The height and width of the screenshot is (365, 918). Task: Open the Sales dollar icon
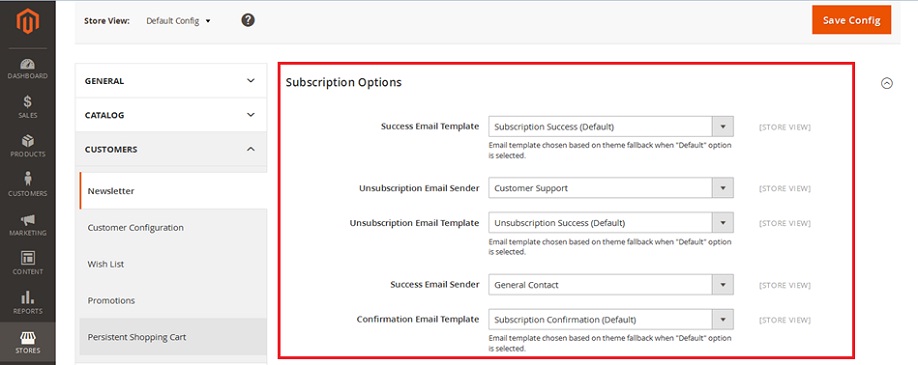click(28, 101)
